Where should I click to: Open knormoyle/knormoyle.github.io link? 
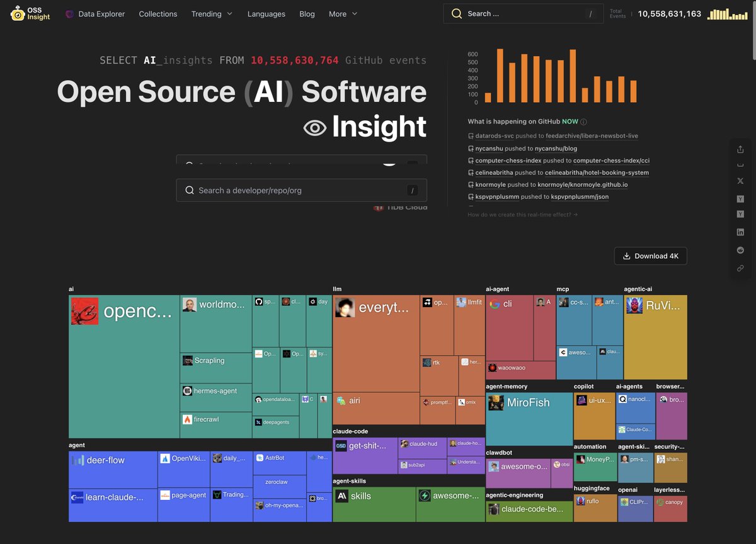(x=582, y=185)
